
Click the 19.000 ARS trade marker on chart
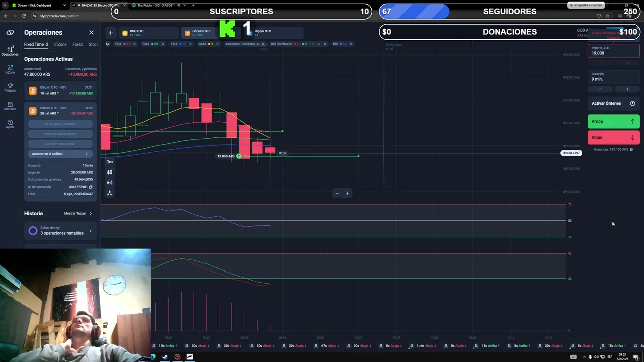point(229,156)
